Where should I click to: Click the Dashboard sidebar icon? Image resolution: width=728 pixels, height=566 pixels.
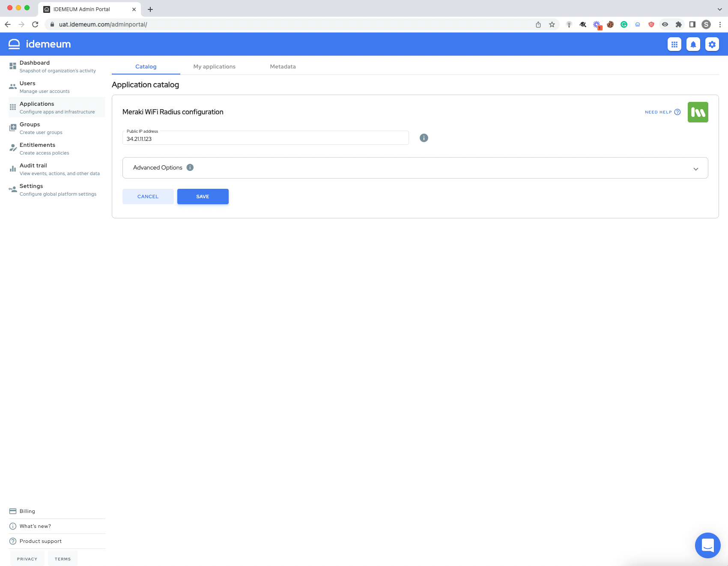click(x=13, y=66)
